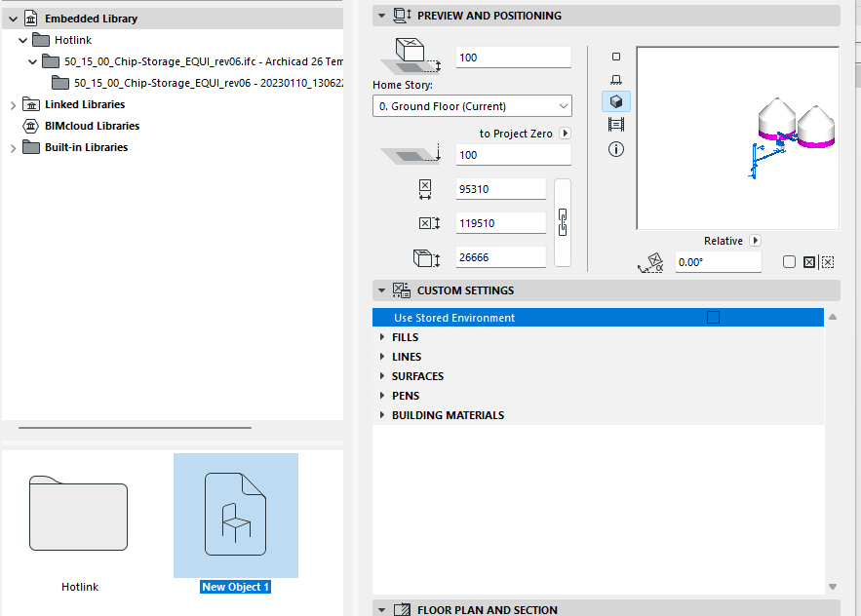
Task: Click the Embedded Library icon
Action: (x=31, y=19)
